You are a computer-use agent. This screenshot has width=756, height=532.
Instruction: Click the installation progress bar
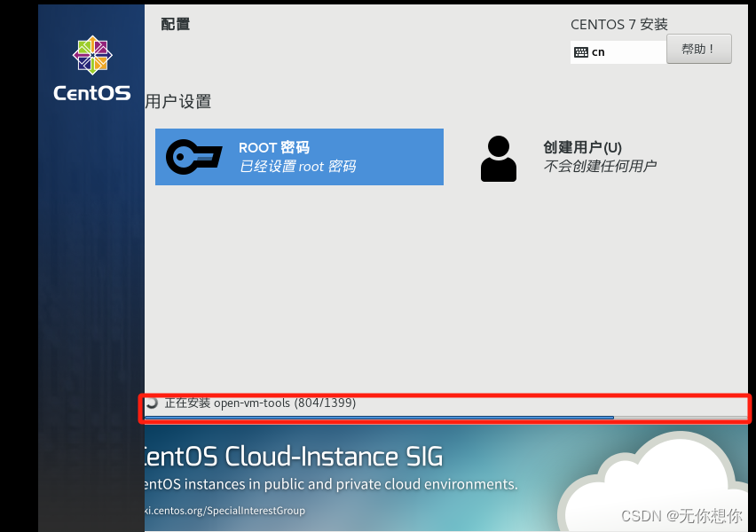click(445, 418)
